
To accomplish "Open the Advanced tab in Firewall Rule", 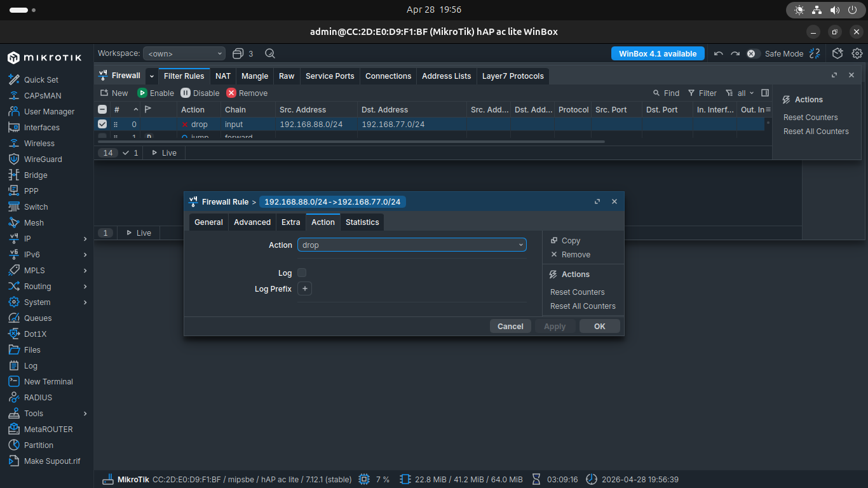I will click(252, 222).
